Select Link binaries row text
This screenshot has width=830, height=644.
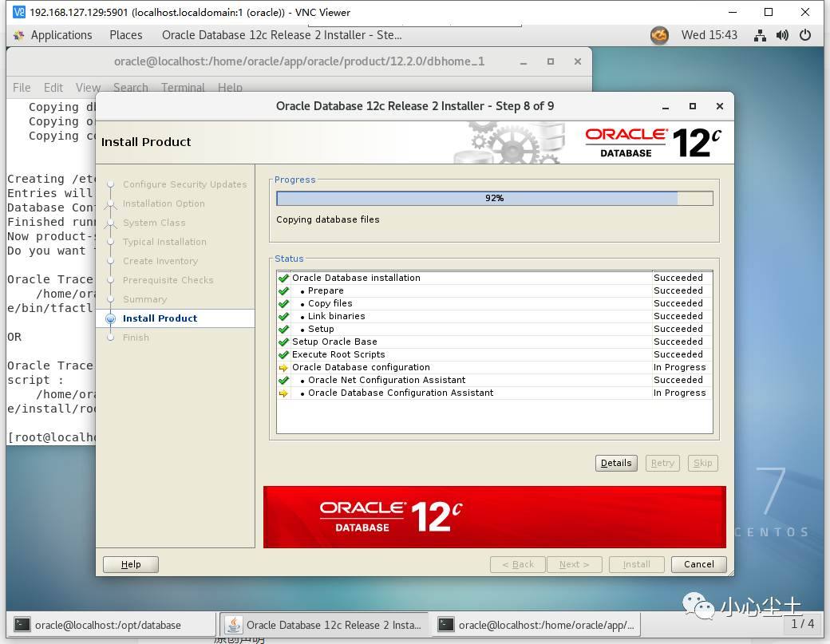[337, 316]
